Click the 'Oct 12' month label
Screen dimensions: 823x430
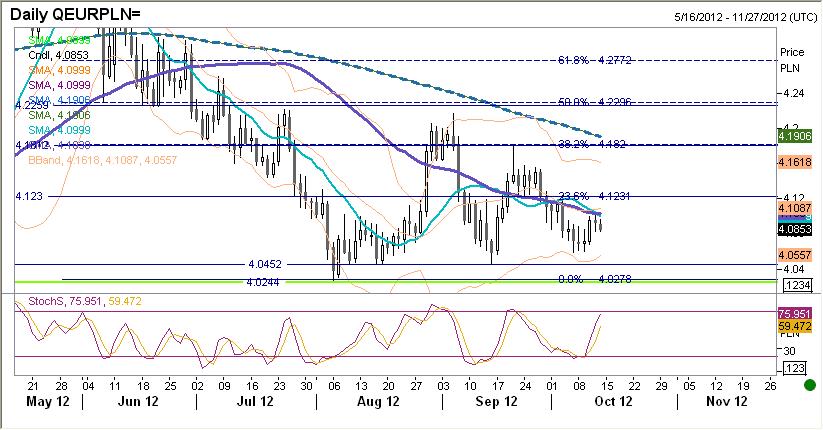(x=613, y=402)
